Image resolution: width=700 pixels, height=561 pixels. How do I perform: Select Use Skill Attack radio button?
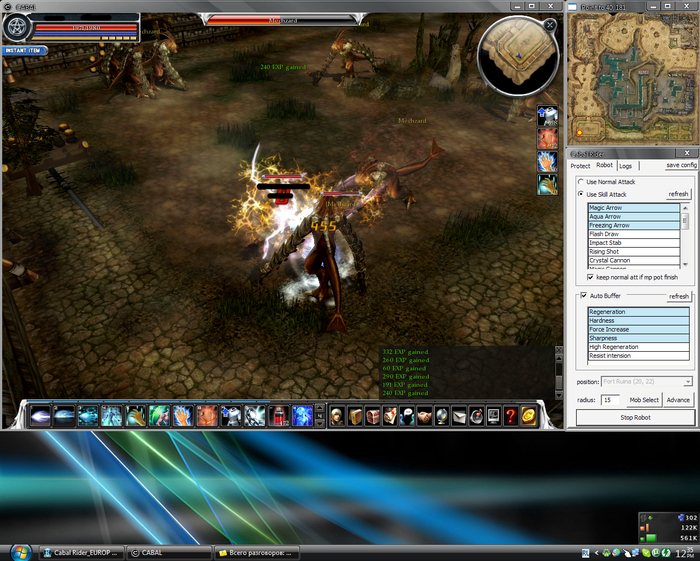580,194
